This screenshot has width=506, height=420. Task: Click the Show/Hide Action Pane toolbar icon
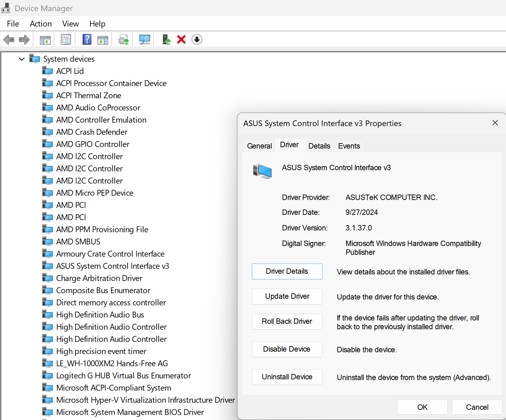[x=103, y=40]
